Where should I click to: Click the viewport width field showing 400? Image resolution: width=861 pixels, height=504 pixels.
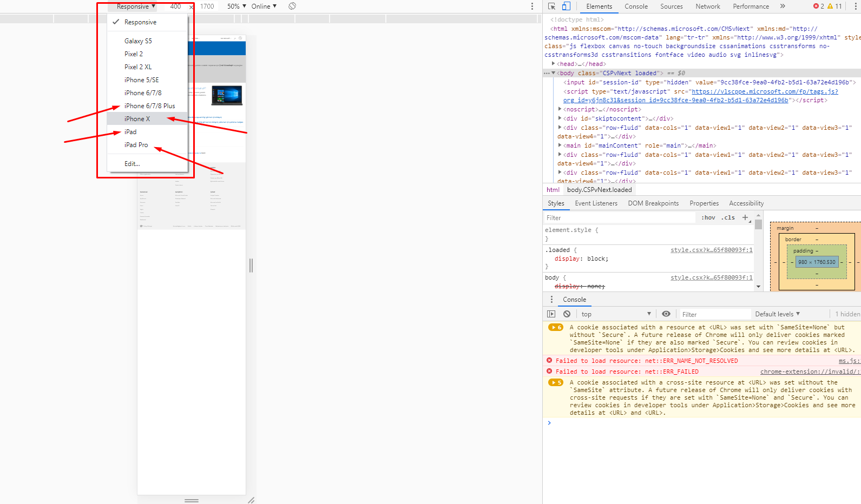click(x=176, y=6)
